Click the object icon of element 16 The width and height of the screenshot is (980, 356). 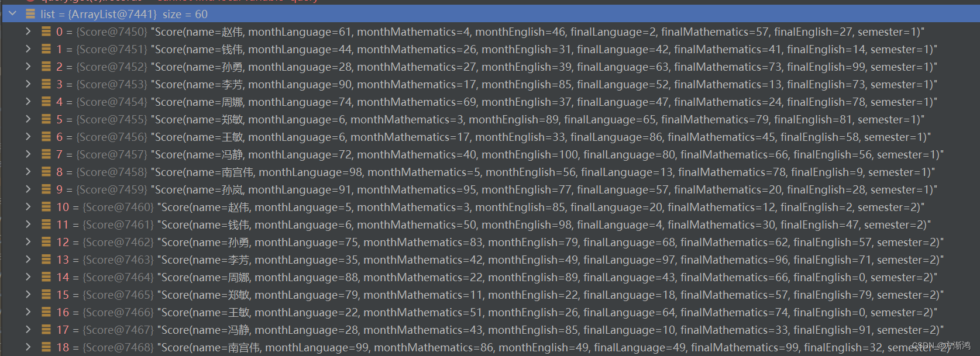pos(46,312)
